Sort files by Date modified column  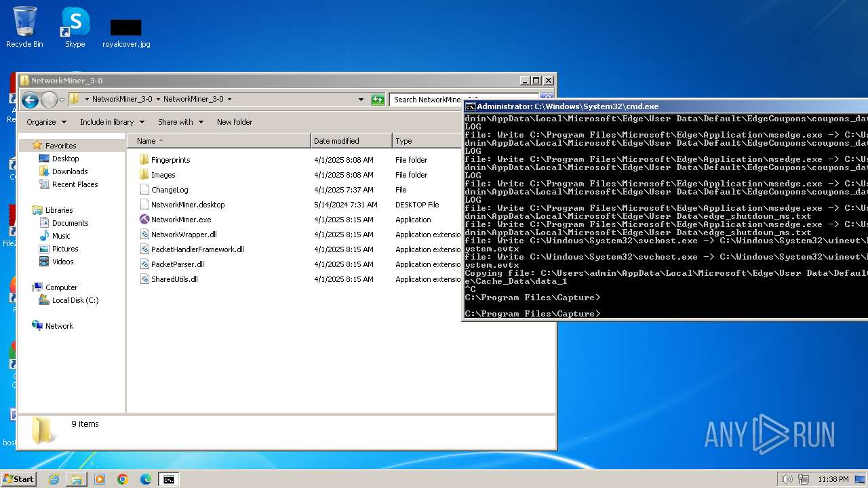(351, 141)
